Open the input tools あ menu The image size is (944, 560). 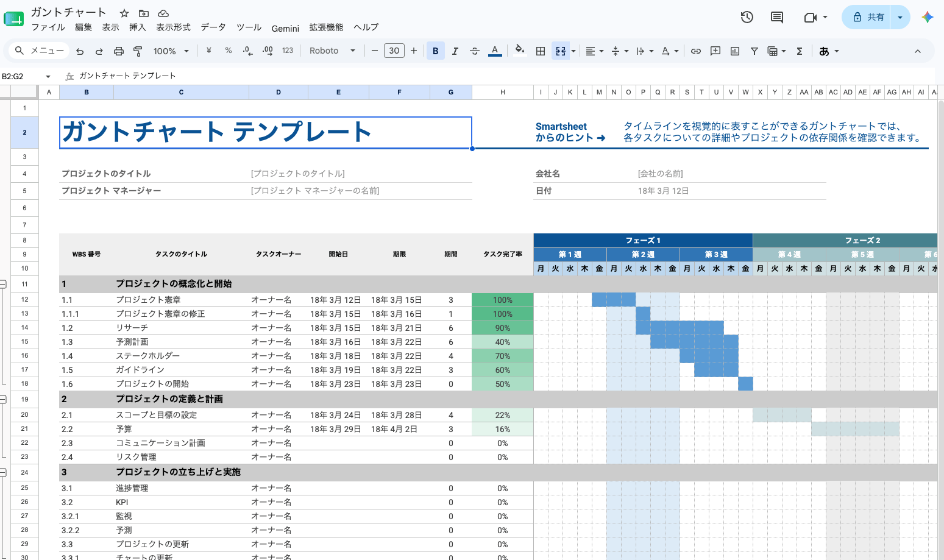coord(829,51)
